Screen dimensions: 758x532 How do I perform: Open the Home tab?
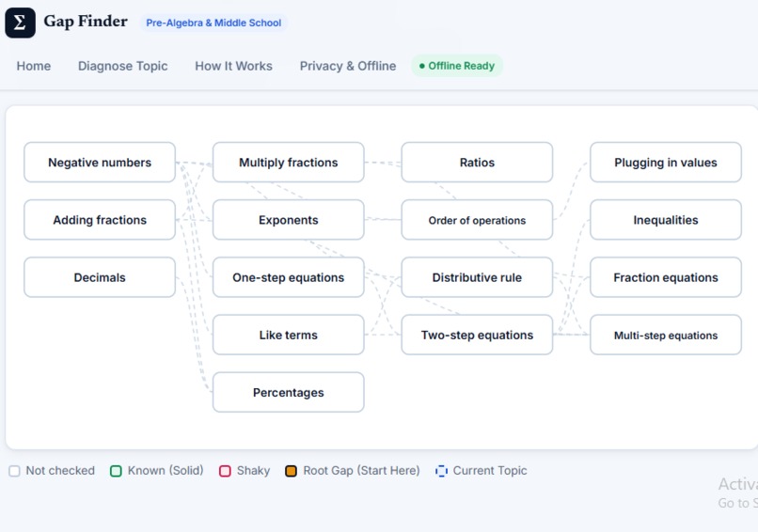point(33,66)
